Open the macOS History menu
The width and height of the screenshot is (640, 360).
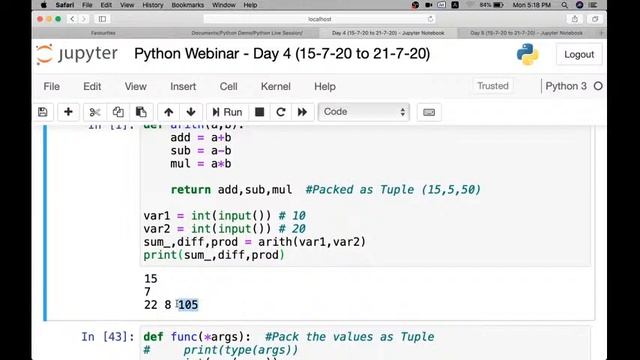pos(153,5)
